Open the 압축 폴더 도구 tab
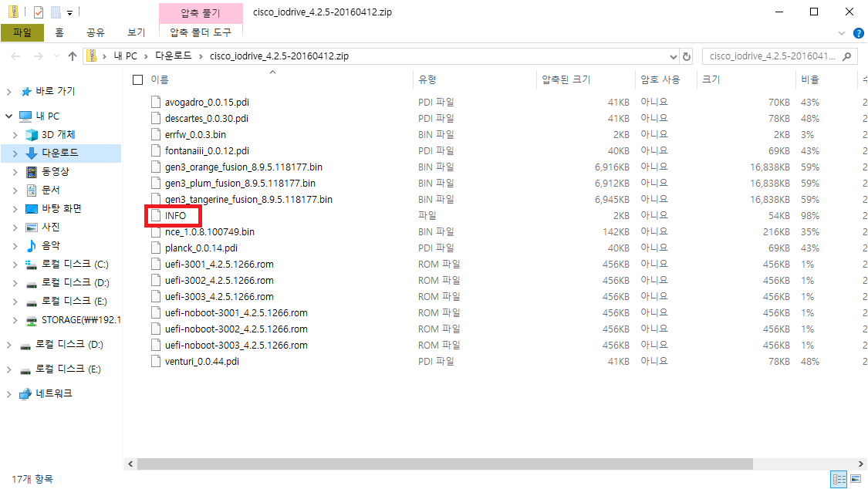868x489 pixels. pos(201,32)
